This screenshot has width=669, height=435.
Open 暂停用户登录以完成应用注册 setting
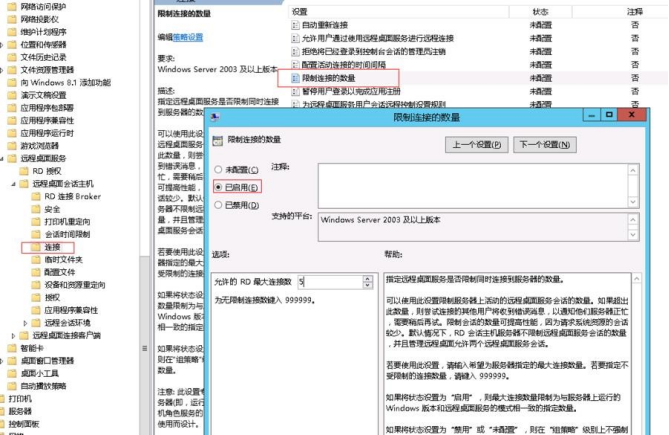[351, 91]
